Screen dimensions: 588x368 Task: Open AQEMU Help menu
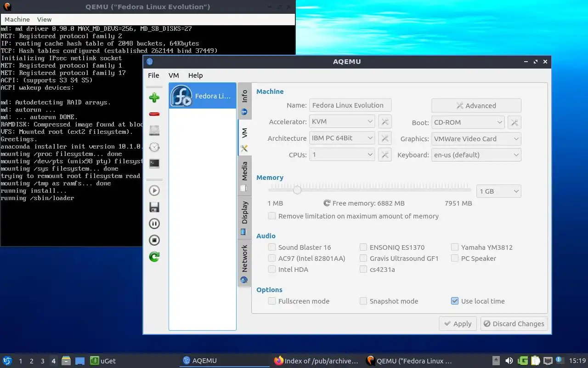(x=195, y=75)
